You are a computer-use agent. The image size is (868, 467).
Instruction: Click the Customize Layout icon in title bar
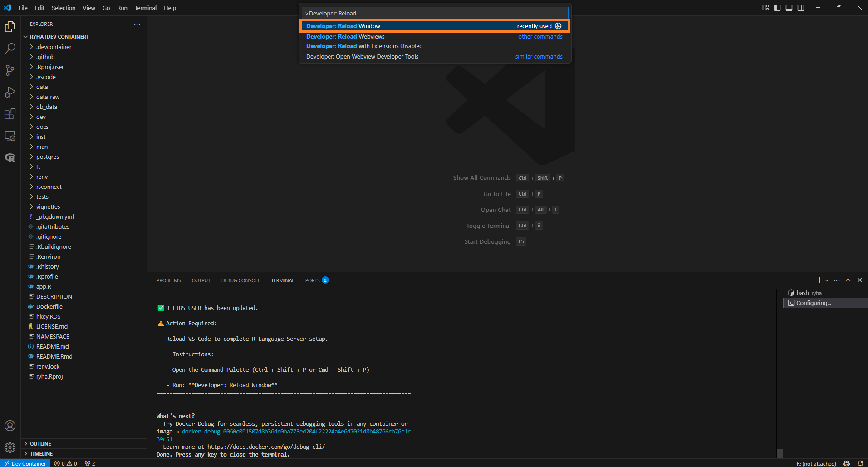[765, 8]
